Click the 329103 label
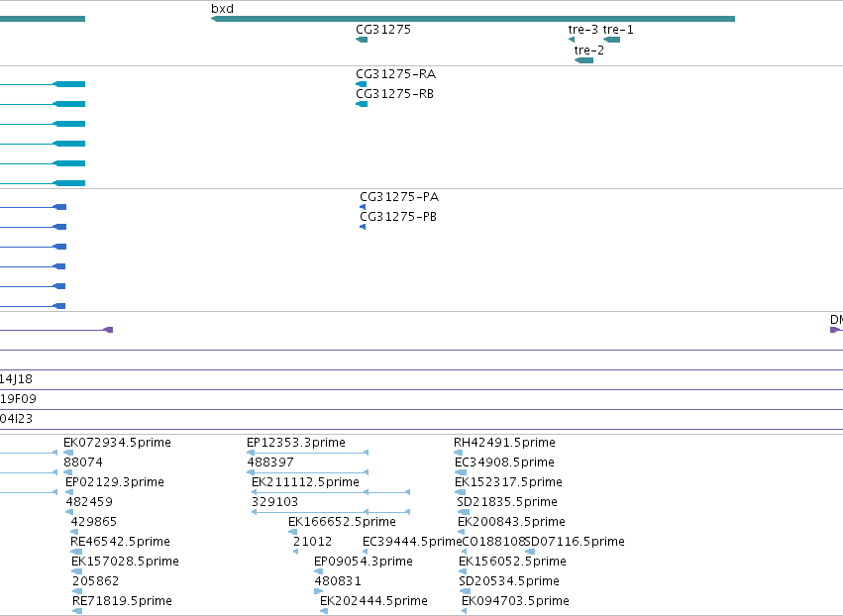Screen dimensions: 843x616 click(x=274, y=502)
